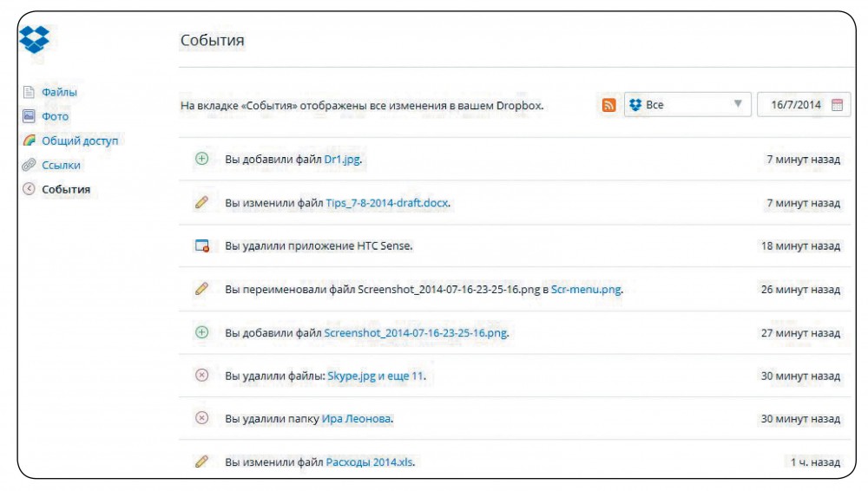Click the "Skype.jpg и еще 11" link

click(x=375, y=376)
